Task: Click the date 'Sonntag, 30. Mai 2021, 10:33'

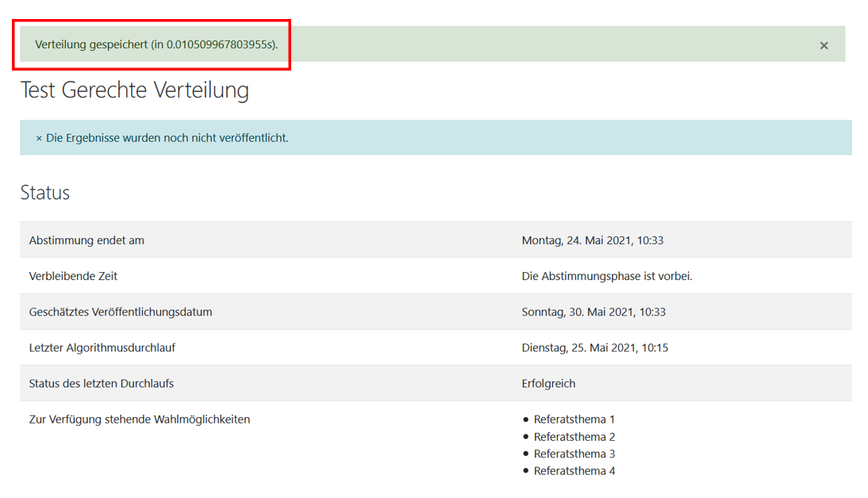Action: [x=593, y=312]
